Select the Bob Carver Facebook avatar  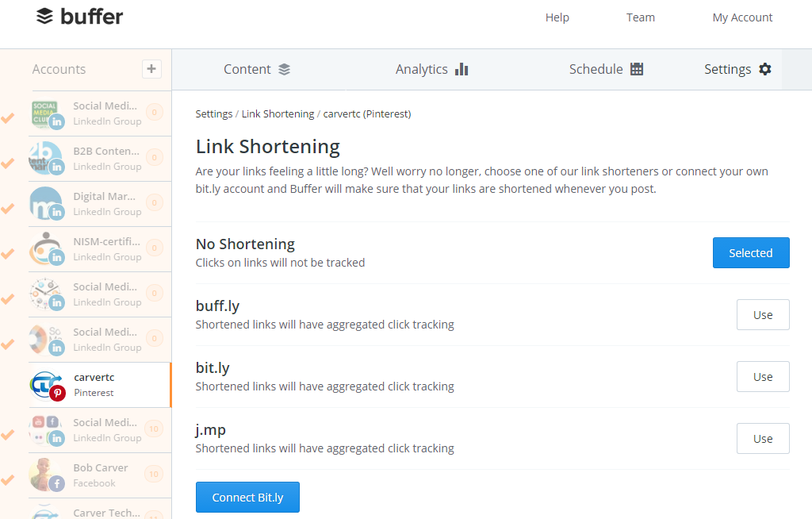[47, 475]
